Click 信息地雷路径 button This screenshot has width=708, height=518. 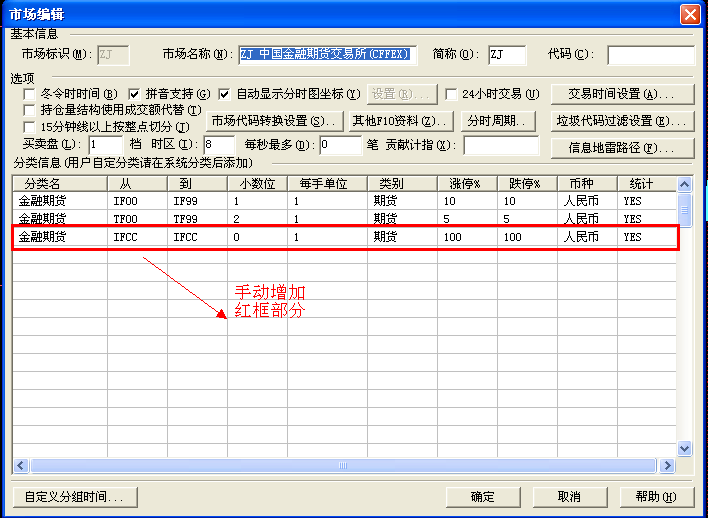click(x=623, y=148)
